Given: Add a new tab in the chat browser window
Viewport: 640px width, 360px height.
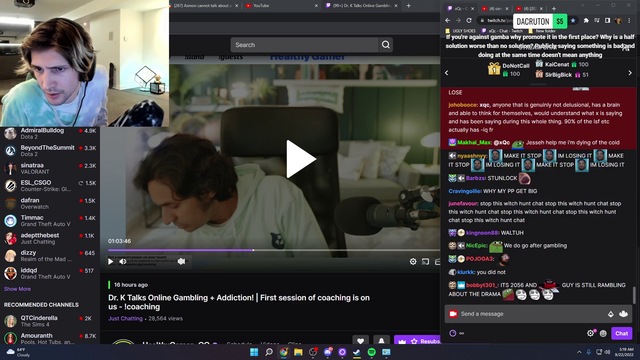Looking at the screenshot, I should tap(554, 8).
